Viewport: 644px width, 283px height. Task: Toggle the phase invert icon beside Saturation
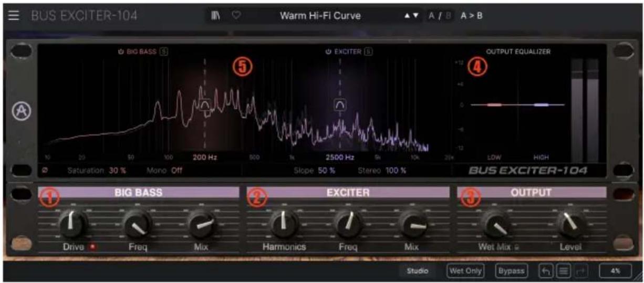[x=45, y=171]
